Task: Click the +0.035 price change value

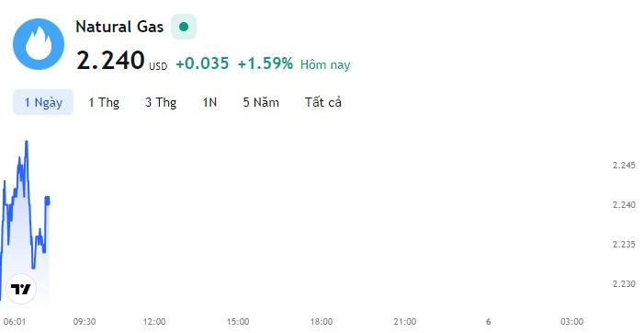Action: click(202, 63)
